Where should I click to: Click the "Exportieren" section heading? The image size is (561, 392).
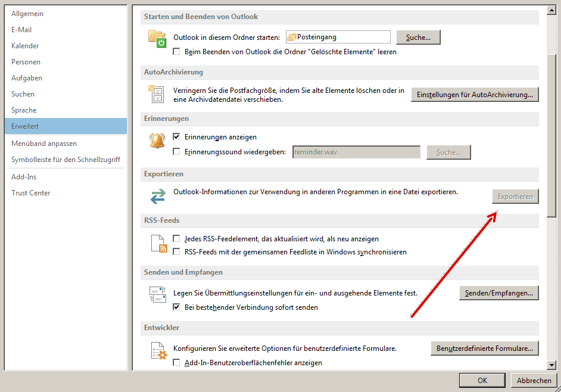[x=164, y=174]
